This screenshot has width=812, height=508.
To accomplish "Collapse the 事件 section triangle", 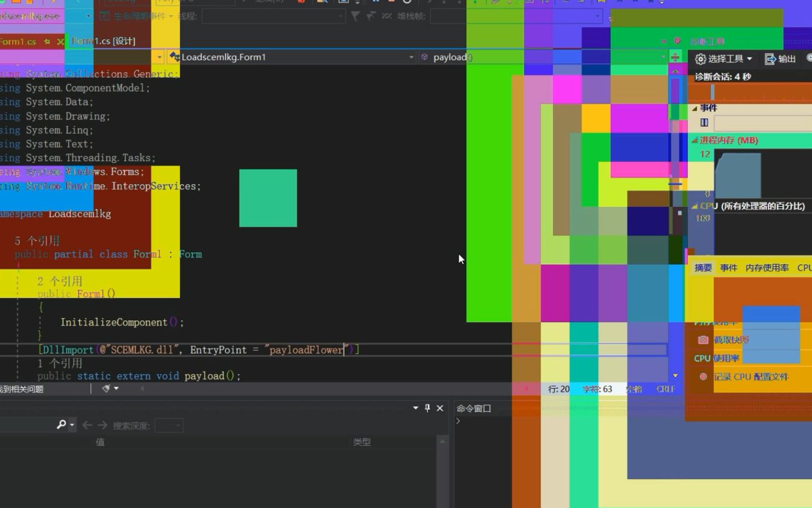I will click(x=694, y=108).
